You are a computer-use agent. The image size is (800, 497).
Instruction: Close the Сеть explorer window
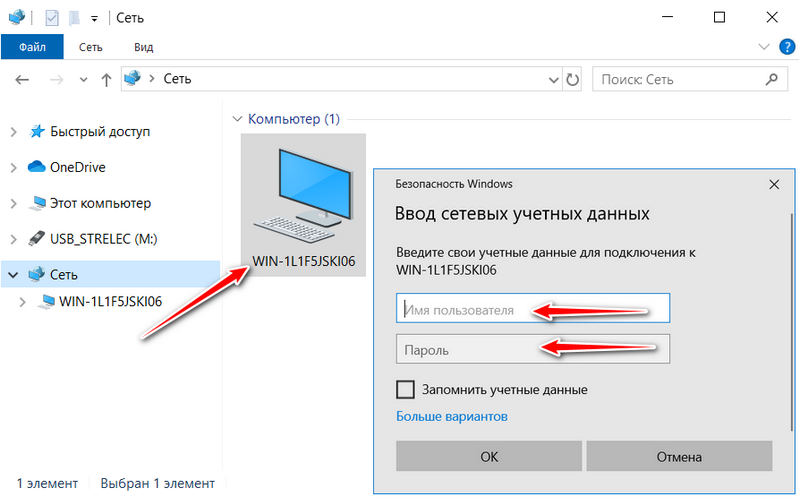(x=772, y=17)
